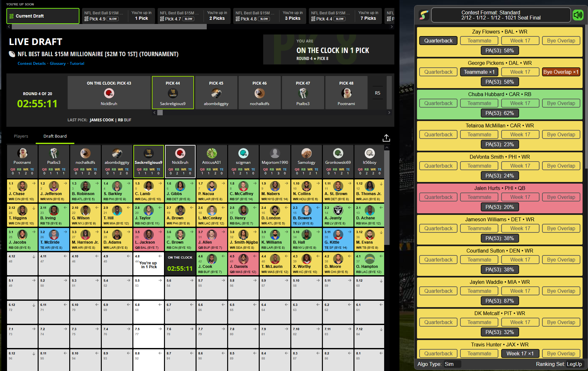Click Sackreligious9 column header on draft board
588x371 pixels.
tap(148, 161)
